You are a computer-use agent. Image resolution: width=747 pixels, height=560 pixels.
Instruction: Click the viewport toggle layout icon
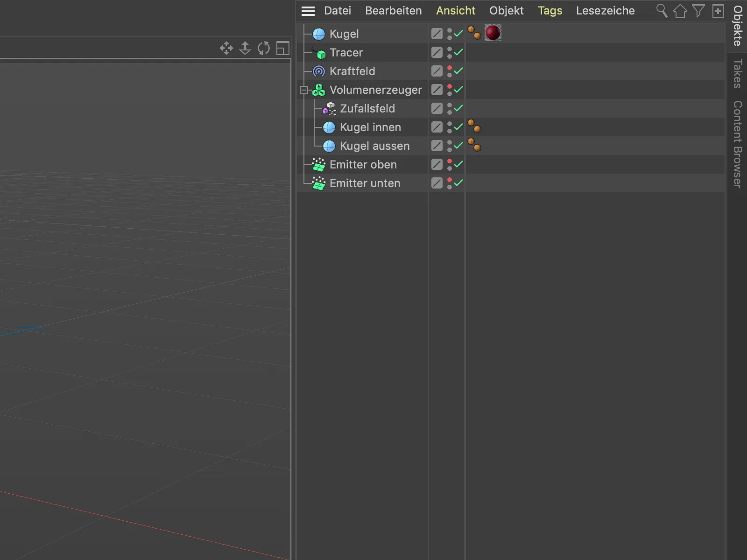coord(283,48)
